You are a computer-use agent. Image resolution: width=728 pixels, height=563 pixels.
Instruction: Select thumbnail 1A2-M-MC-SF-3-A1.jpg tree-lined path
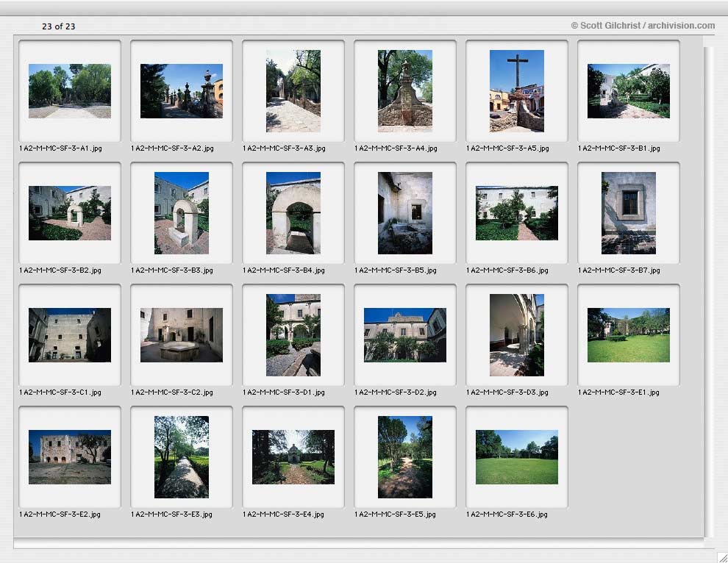pyautogui.click(x=70, y=91)
